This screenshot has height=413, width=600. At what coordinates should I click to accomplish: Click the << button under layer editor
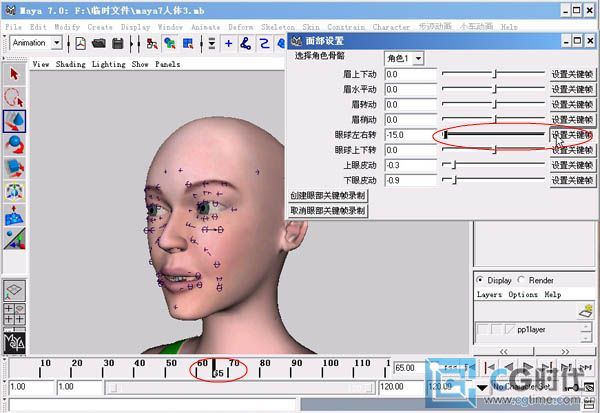click(x=504, y=351)
